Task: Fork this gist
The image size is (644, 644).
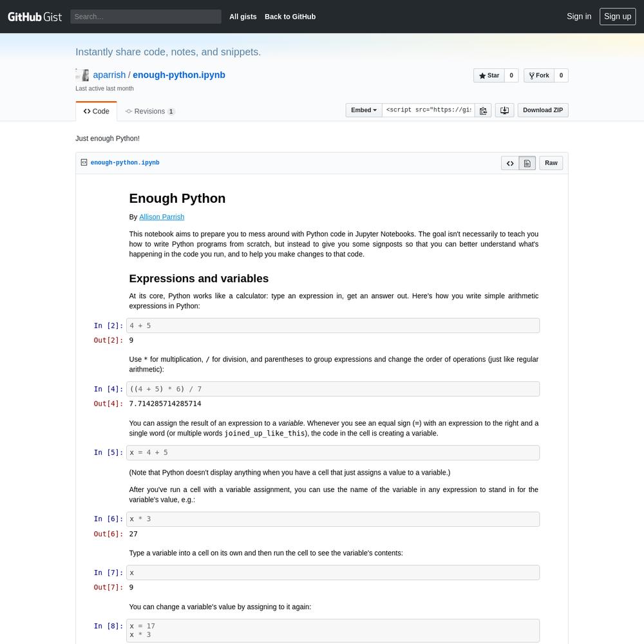Action: point(539,75)
